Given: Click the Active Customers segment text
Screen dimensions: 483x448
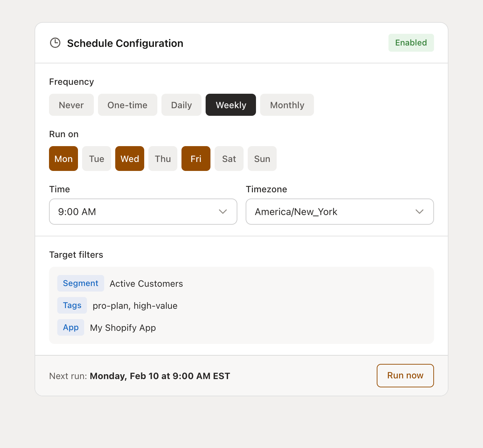Looking at the screenshot, I should click(x=146, y=283).
